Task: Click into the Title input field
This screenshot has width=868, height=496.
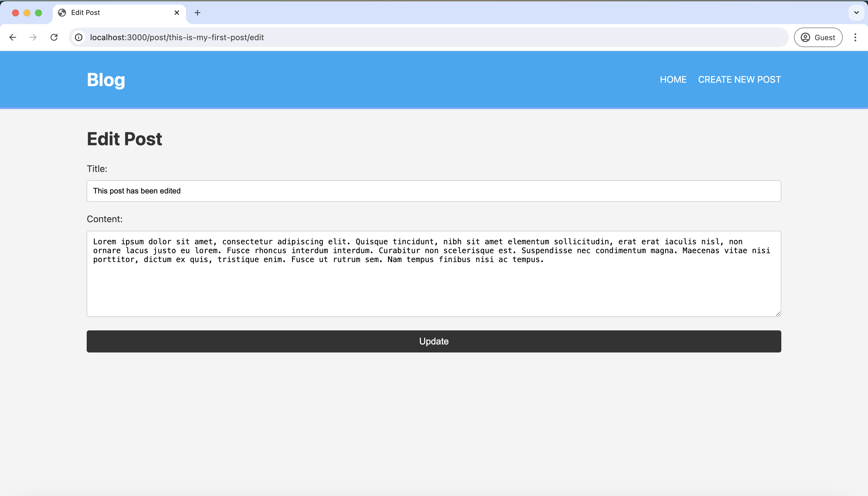Action: 433,191
